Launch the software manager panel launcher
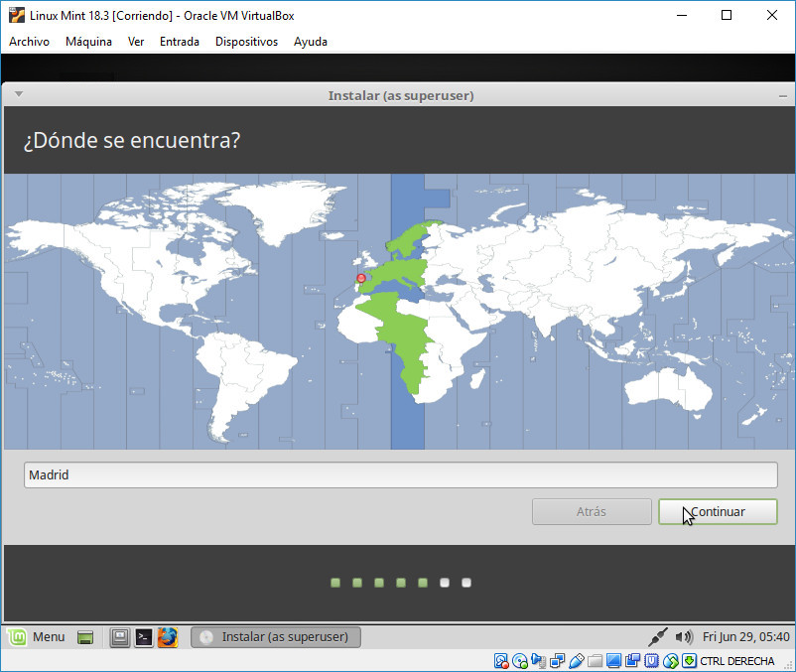Viewport: 796px width, 672px height. (120, 637)
